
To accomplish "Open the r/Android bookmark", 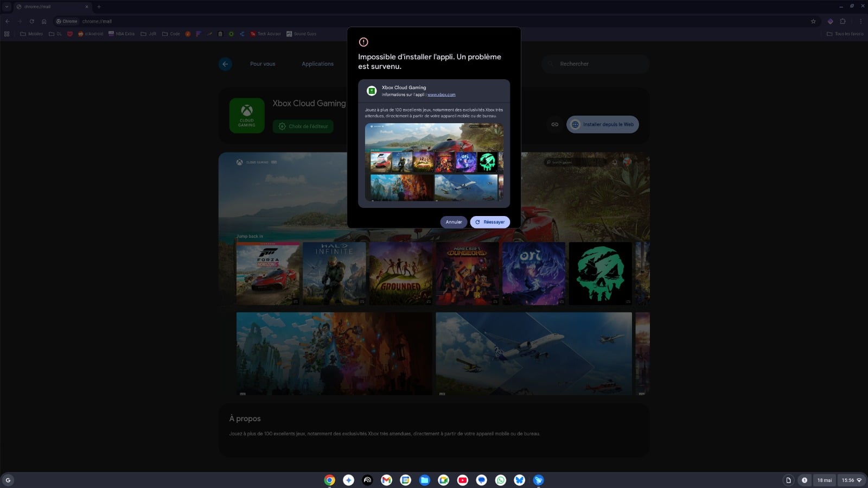I will click(91, 34).
